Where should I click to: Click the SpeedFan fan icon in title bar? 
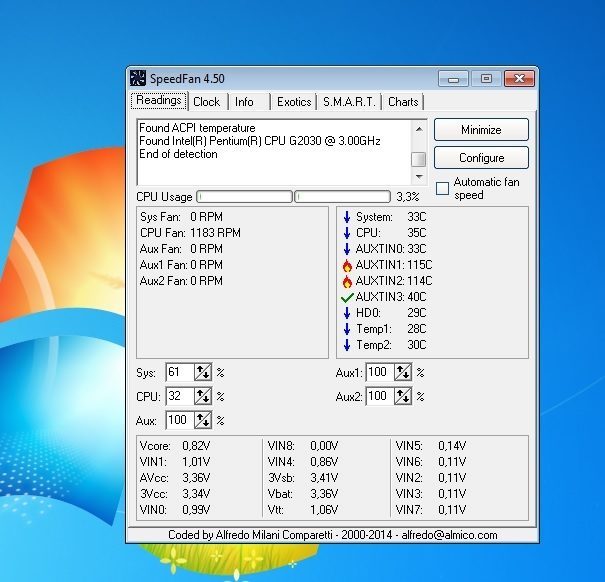(138, 78)
